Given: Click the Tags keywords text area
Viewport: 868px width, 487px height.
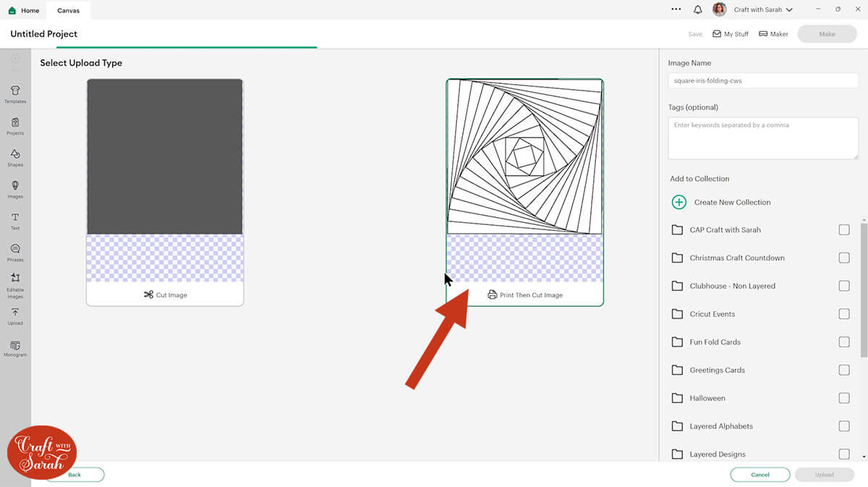Looking at the screenshot, I should pos(763,138).
